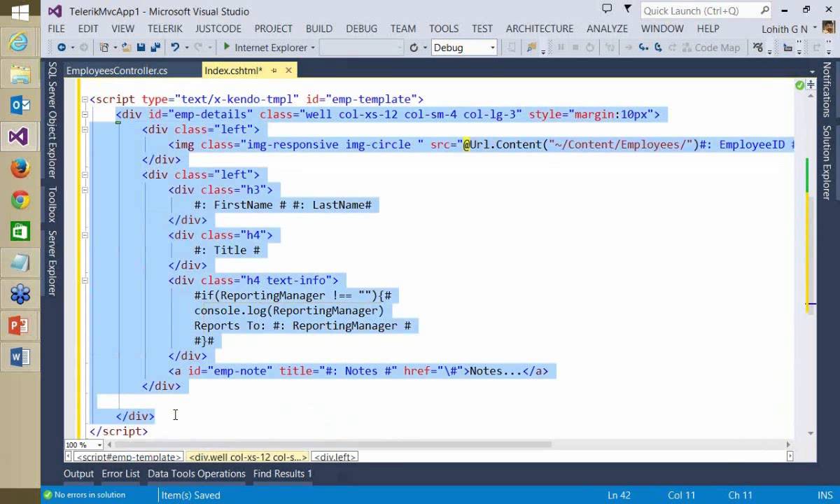Click the Save All toolbar icon
The image size is (840, 504).
pyautogui.click(x=154, y=48)
